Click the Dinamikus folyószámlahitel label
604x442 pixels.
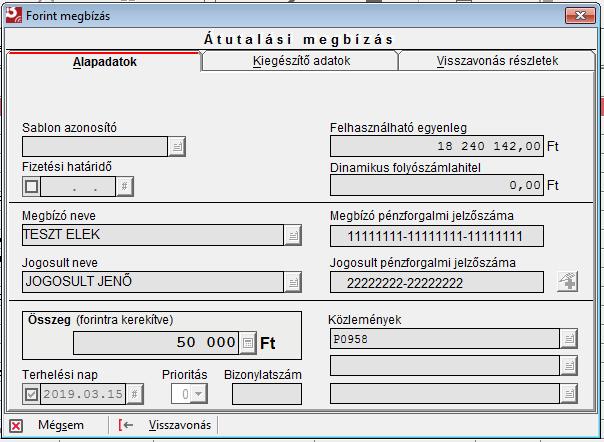coord(405,168)
